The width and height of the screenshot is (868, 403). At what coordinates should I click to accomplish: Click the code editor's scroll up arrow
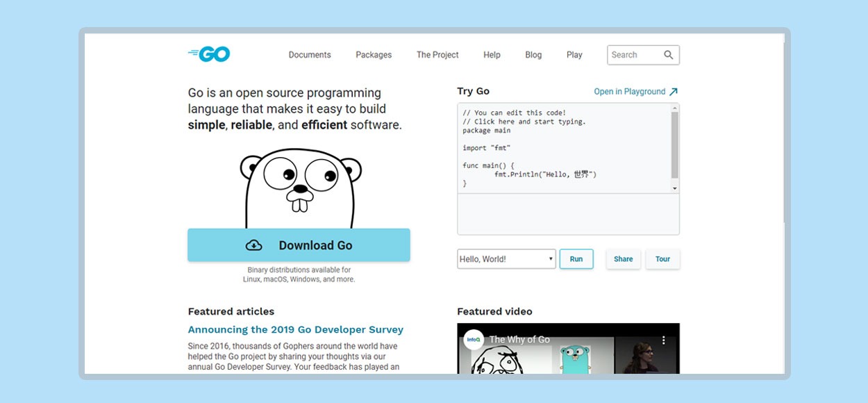675,108
